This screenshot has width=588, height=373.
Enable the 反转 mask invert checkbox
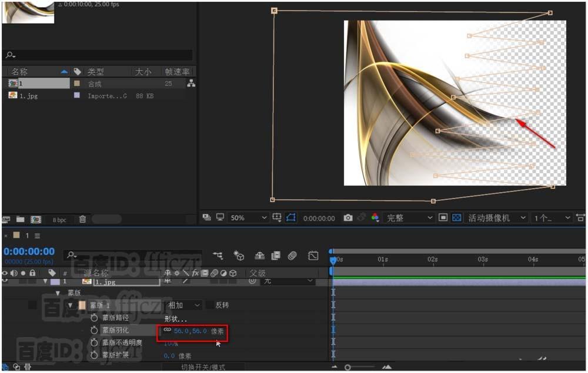point(210,305)
